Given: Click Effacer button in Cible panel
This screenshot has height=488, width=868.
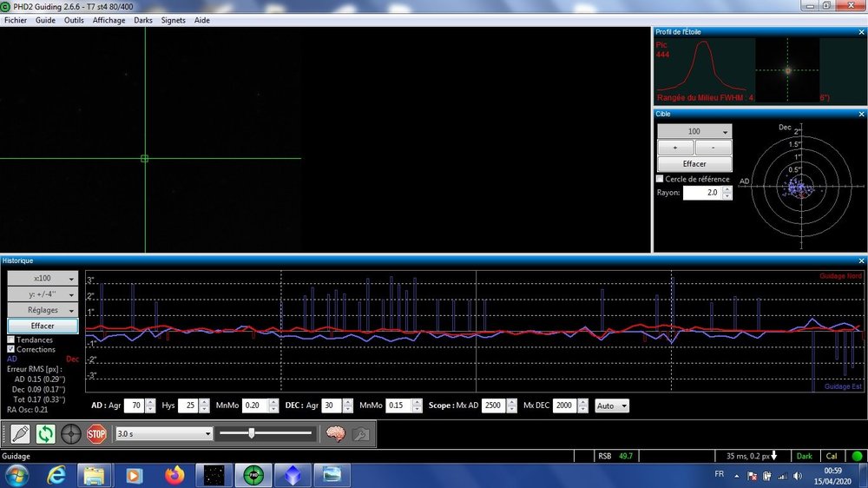Looking at the screenshot, I should 694,164.
